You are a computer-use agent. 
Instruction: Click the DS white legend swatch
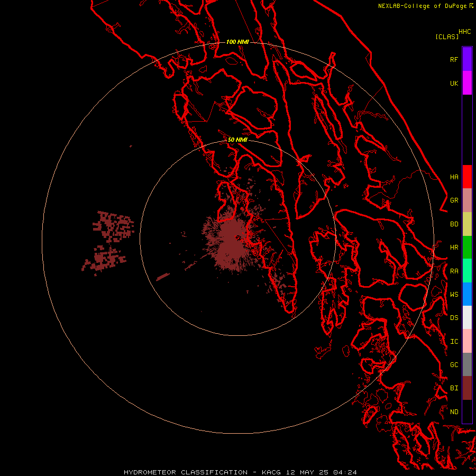[467, 317]
